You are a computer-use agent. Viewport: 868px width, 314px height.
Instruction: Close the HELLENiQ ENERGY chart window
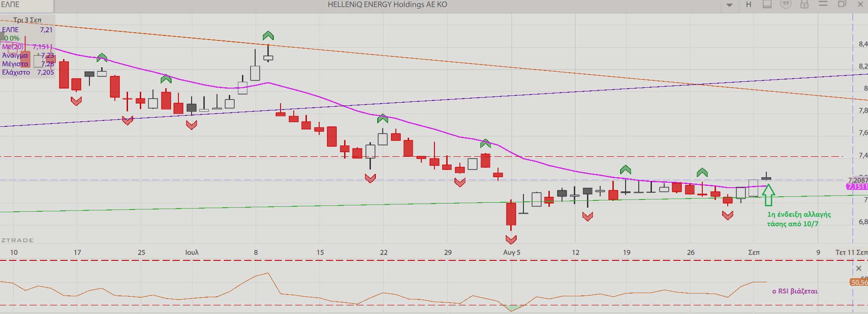point(860,5)
